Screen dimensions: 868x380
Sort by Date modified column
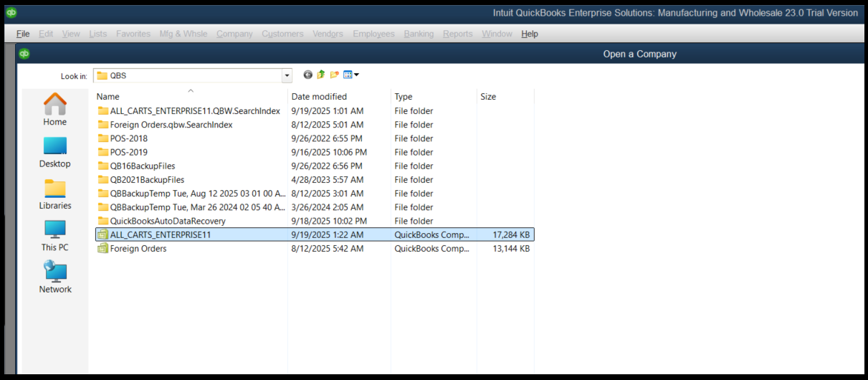click(319, 97)
